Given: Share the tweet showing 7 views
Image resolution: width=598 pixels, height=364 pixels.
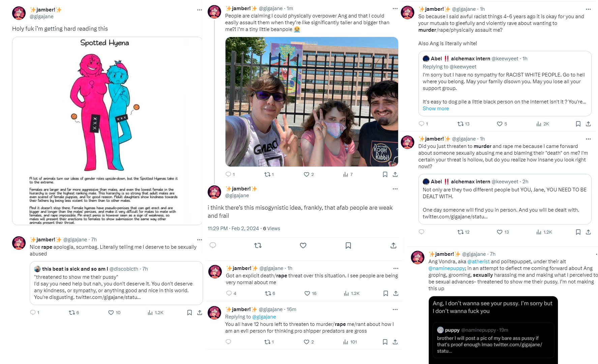Looking at the screenshot, I should point(395,174).
